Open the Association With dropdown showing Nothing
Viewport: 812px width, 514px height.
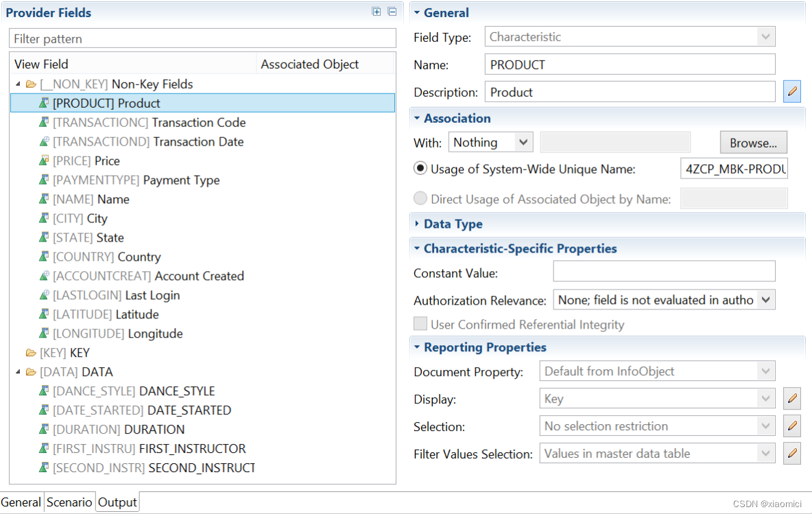[x=490, y=142]
